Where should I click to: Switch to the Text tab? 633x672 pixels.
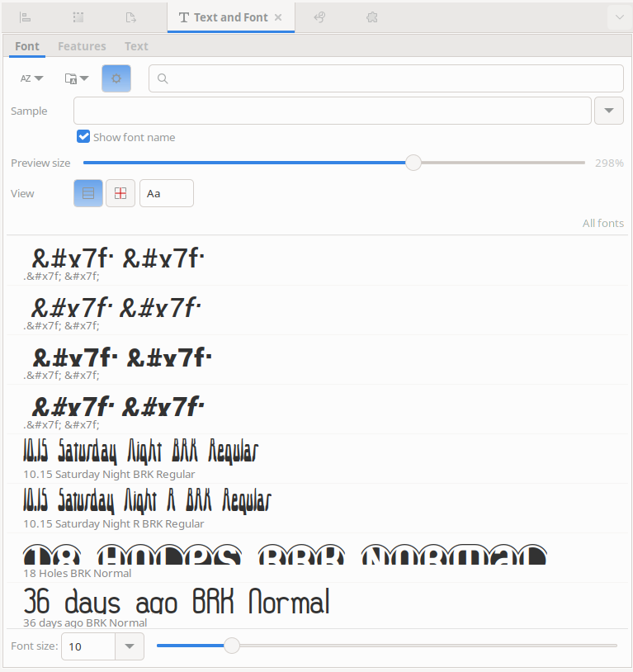(136, 46)
